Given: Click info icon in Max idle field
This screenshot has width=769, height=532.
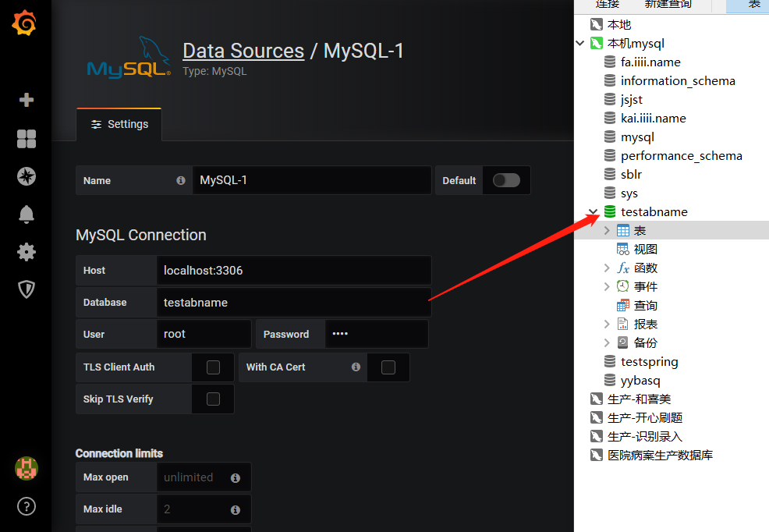Looking at the screenshot, I should click(236, 510).
